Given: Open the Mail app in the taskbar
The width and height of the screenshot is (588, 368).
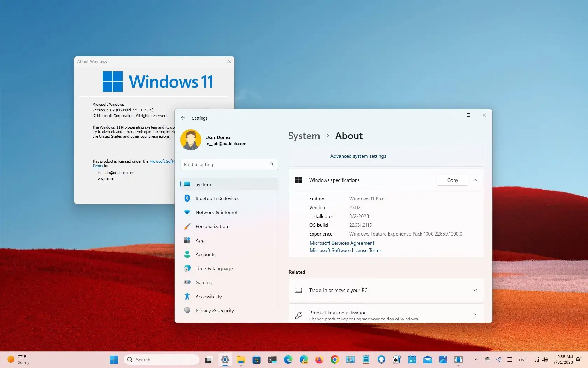Looking at the screenshot, I should coord(427,360).
